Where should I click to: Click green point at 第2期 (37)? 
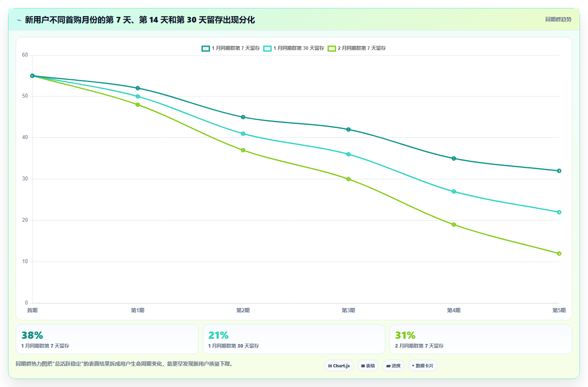pyautogui.click(x=243, y=150)
